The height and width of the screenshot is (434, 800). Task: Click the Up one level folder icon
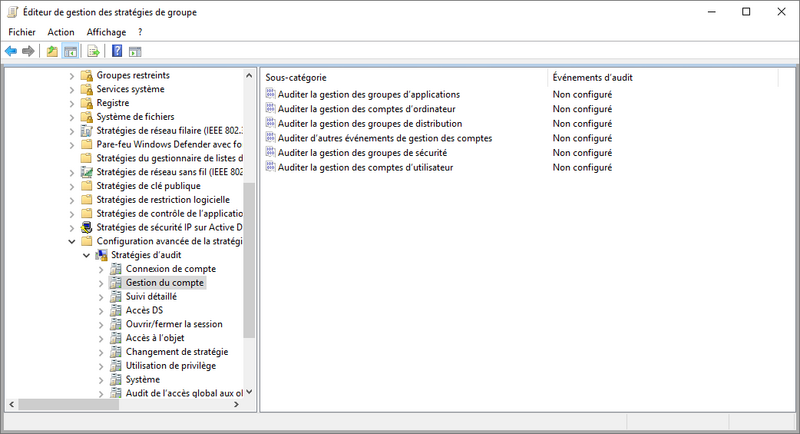pos(52,51)
